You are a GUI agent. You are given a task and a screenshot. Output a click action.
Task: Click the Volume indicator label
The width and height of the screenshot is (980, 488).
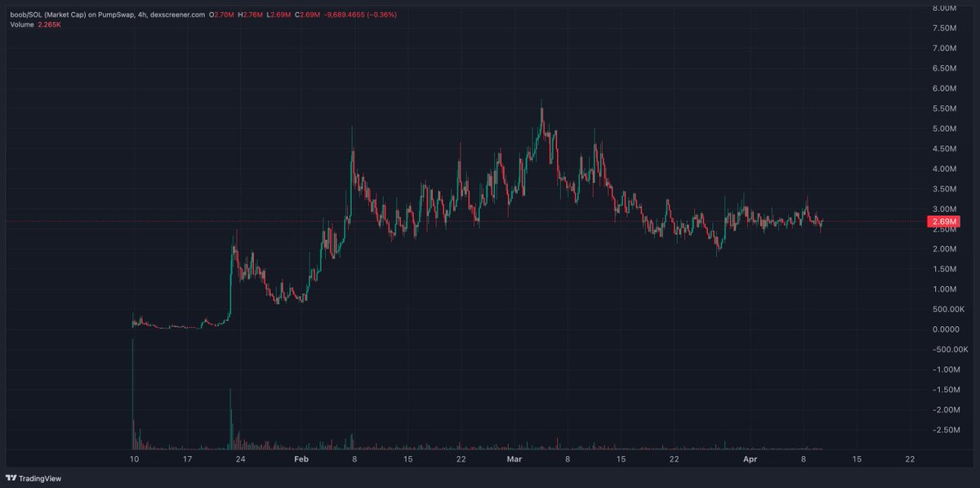(22, 25)
